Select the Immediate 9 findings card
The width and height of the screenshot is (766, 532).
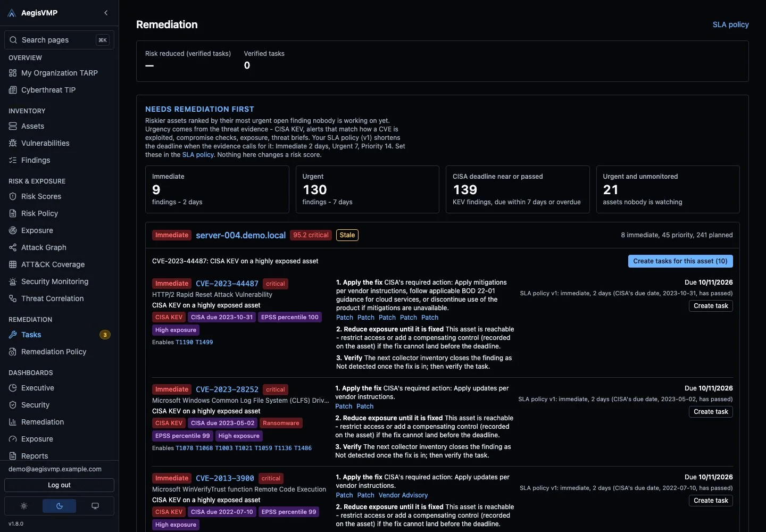(x=217, y=189)
